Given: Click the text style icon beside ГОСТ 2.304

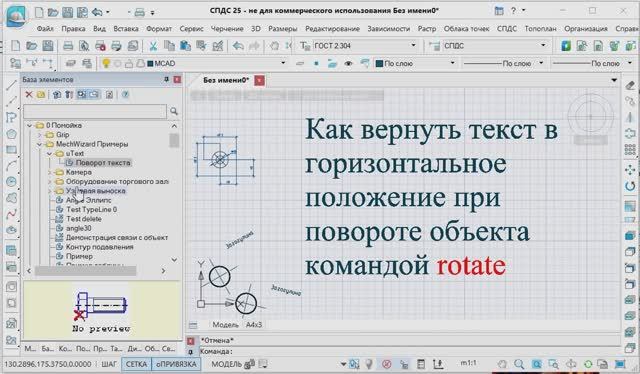Looking at the screenshot, I should 305,46.
